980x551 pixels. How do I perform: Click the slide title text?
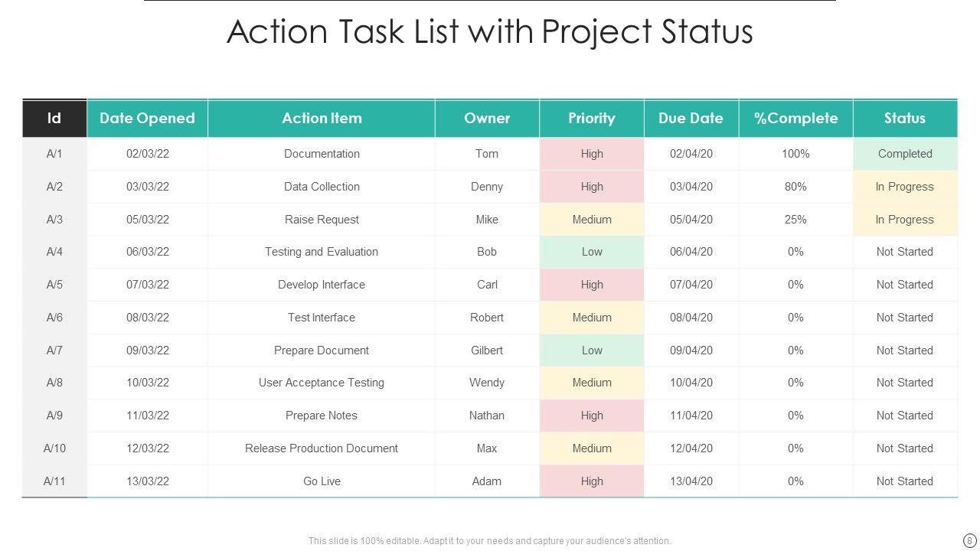click(x=490, y=32)
